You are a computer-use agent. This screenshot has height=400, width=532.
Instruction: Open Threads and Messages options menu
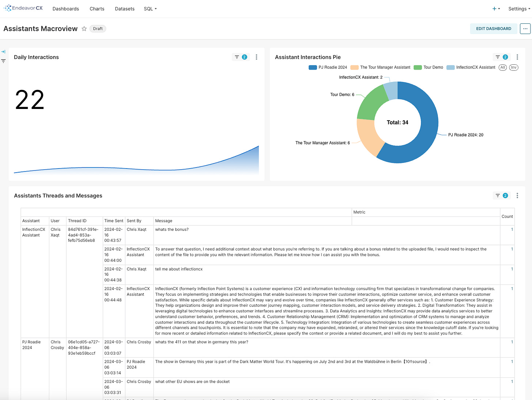pos(517,196)
